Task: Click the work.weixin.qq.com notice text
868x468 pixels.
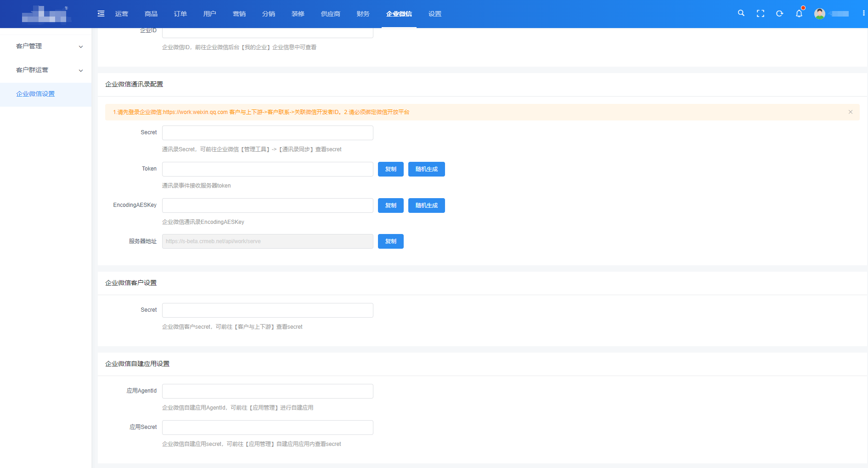Action: tap(261, 112)
